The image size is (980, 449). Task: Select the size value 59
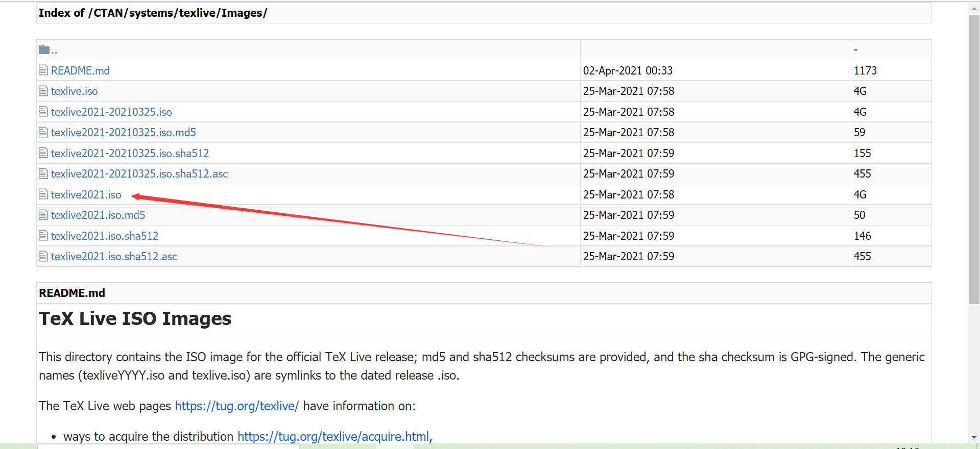click(859, 132)
